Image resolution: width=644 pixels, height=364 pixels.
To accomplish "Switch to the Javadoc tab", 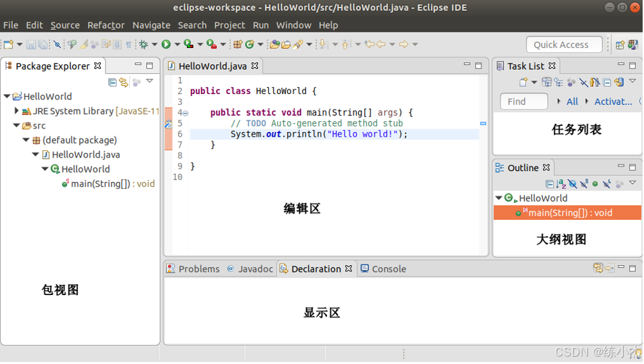I will pos(250,269).
